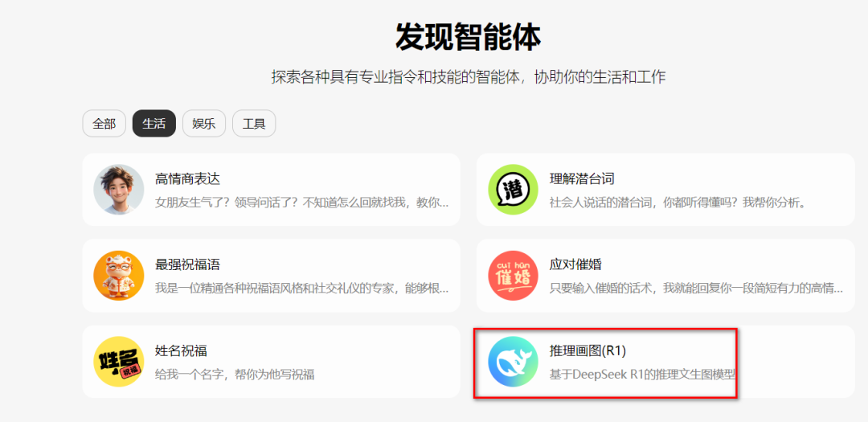Open the 姓名祝福 agent title
The height and width of the screenshot is (422, 868).
tap(181, 350)
